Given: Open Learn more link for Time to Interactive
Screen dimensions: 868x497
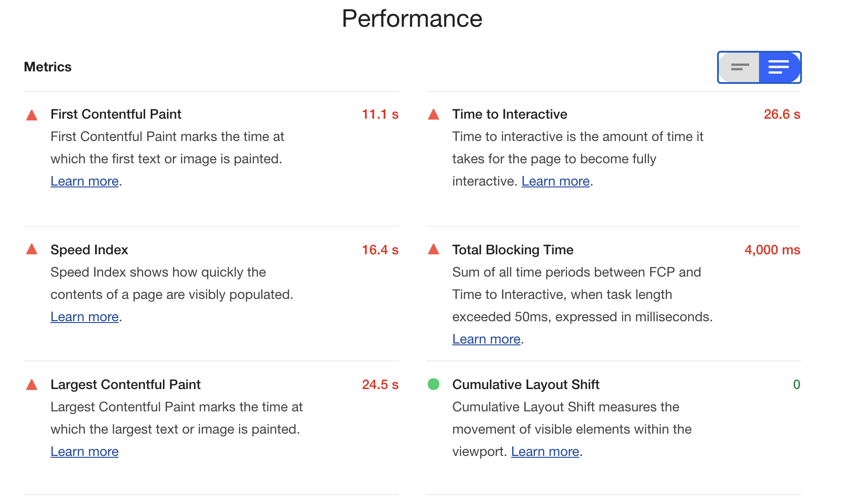Looking at the screenshot, I should 555,181.
